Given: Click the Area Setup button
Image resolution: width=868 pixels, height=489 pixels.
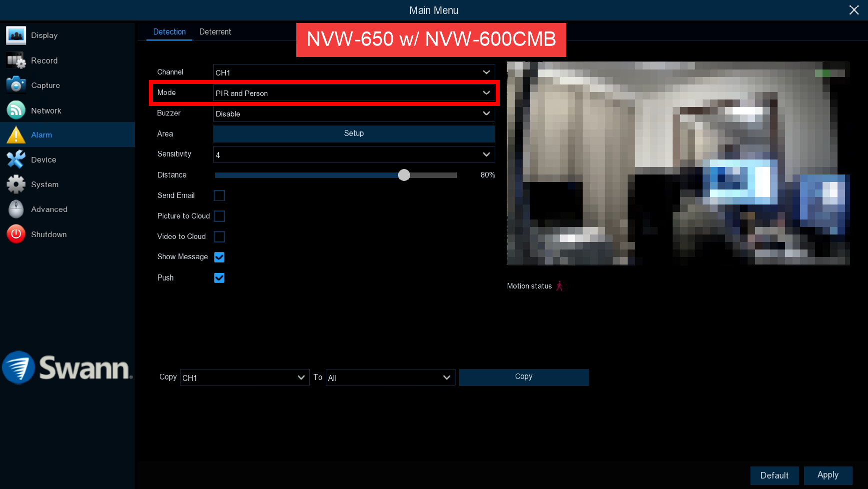Looking at the screenshot, I should (x=354, y=133).
